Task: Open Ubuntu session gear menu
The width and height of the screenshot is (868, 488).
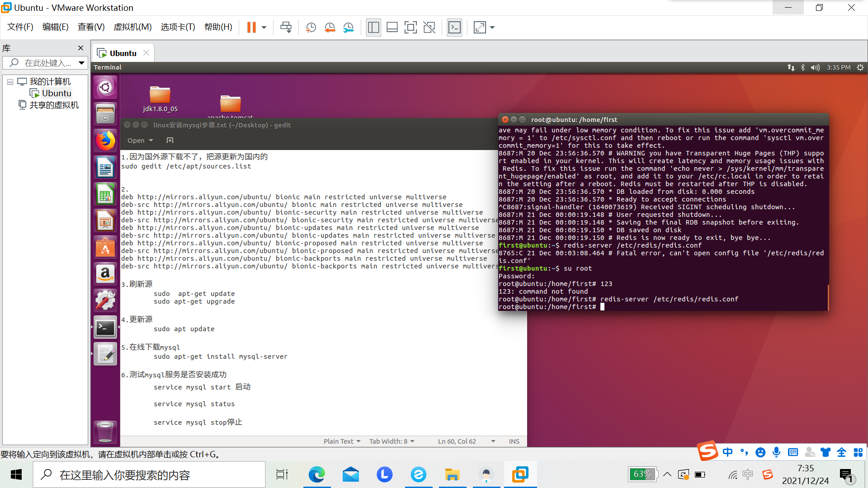Action: click(x=860, y=67)
